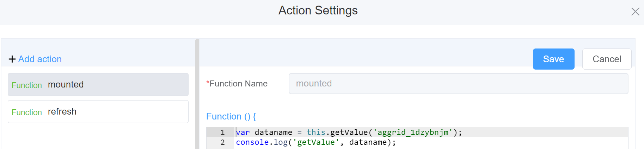Viewport: 644px width, 149px height.
Task: Click the blue 'Function () {' header
Action: [x=231, y=116]
